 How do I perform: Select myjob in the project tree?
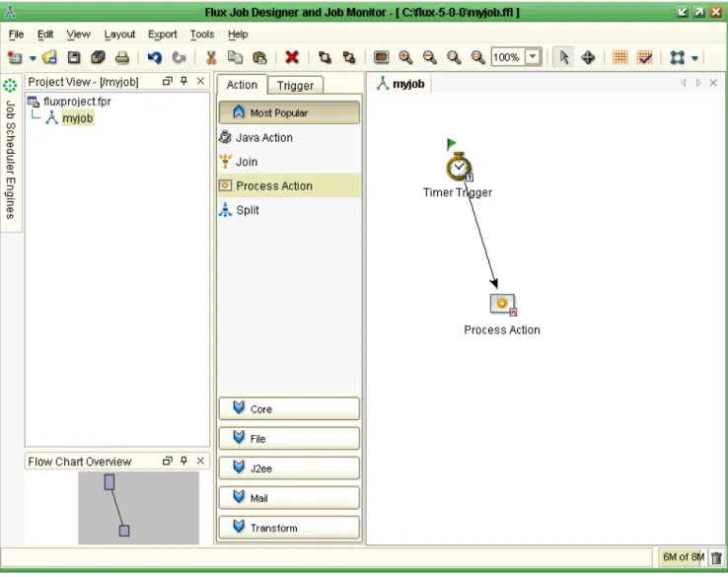pyautogui.click(x=70, y=118)
